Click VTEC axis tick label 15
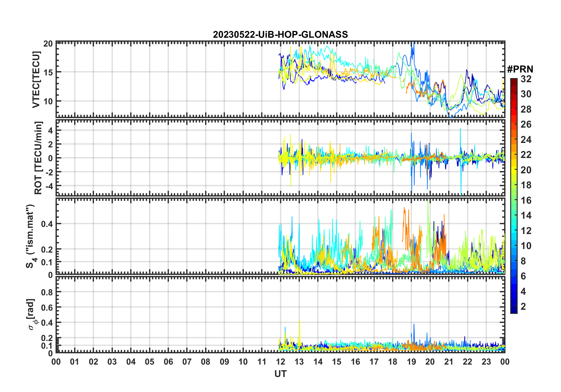561x392 pixels. click(x=48, y=72)
